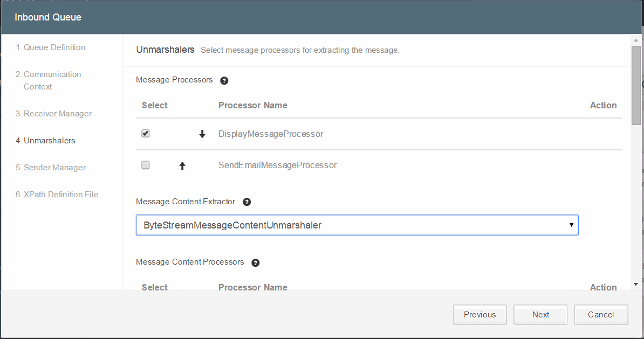
Task: Check the SendEmailMessageProcessor checkbox
Action: (x=146, y=165)
